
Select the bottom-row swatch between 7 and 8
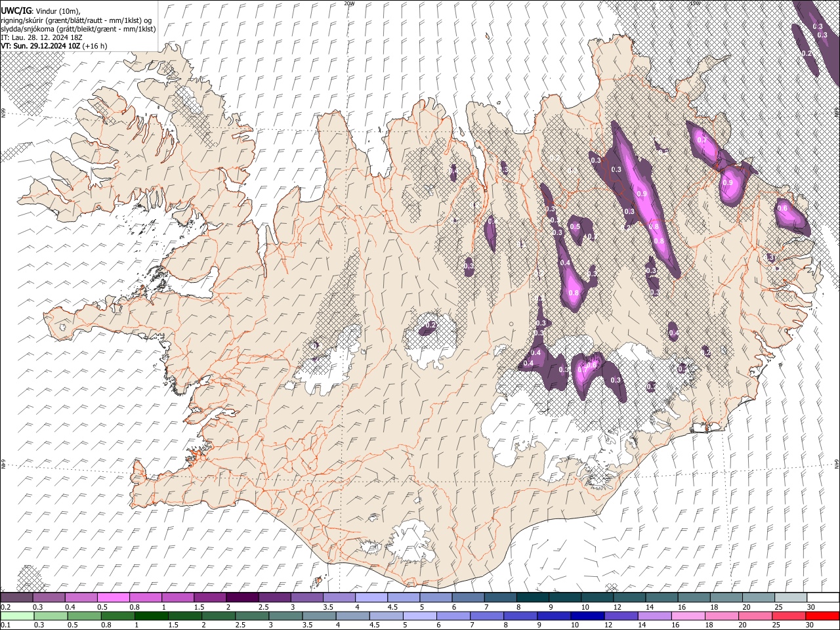[486, 616]
